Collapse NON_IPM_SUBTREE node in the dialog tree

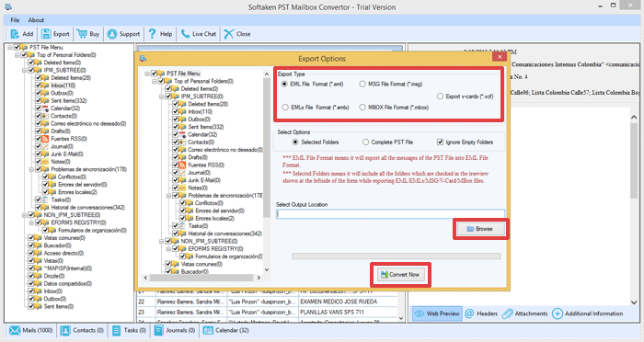click(x=161, y=242)
